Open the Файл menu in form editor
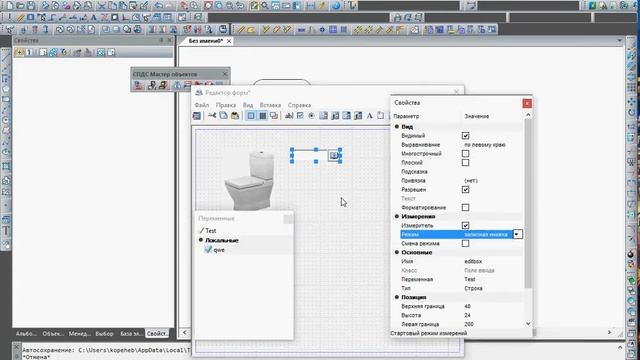This screenshot has height=360, width=640. pyautogui.click(x=202, y=105)
